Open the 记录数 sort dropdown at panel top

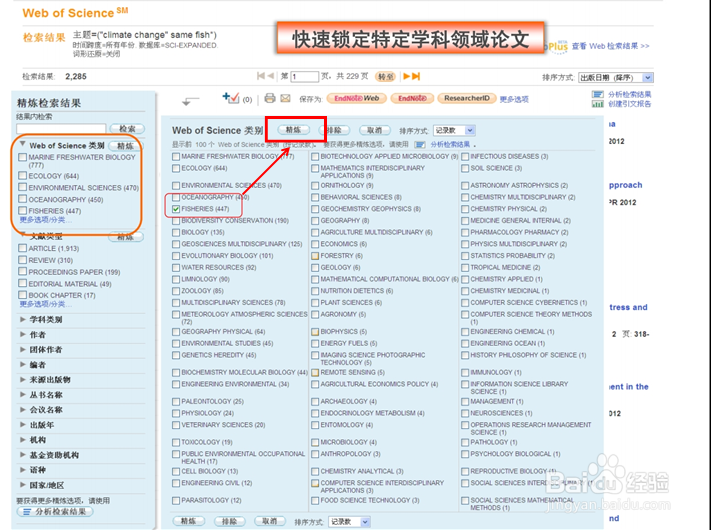(x=454, y=131)
